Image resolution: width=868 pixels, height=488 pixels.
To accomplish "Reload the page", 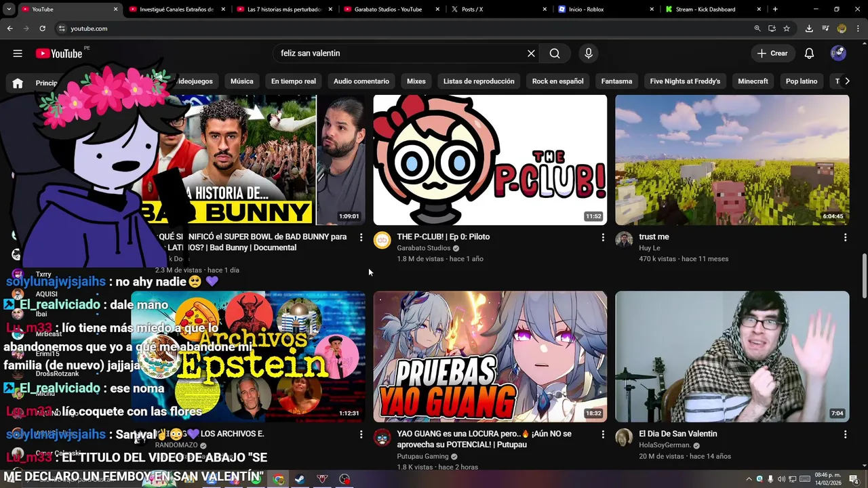I will (x=42, y=28).
